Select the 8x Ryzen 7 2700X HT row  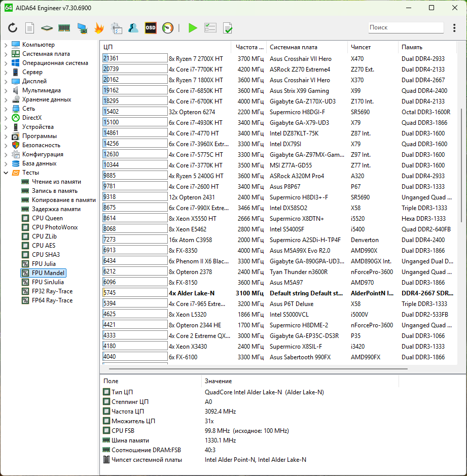coord(195,59)
